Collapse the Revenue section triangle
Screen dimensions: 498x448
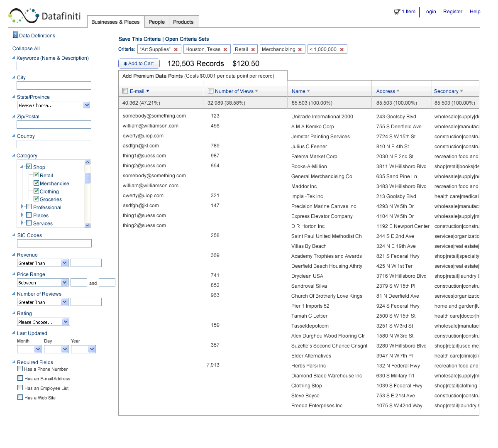pos(14,255)
